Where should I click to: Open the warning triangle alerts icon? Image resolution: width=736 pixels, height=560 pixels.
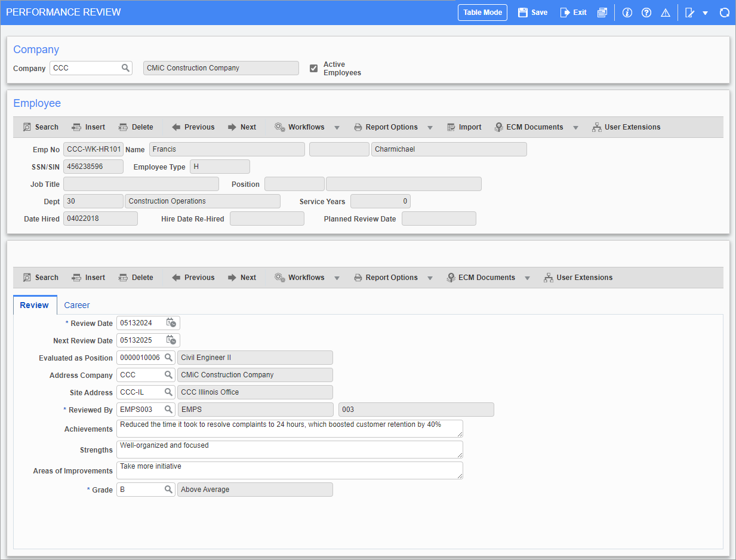pyautogui.click(x=665, y=13)
